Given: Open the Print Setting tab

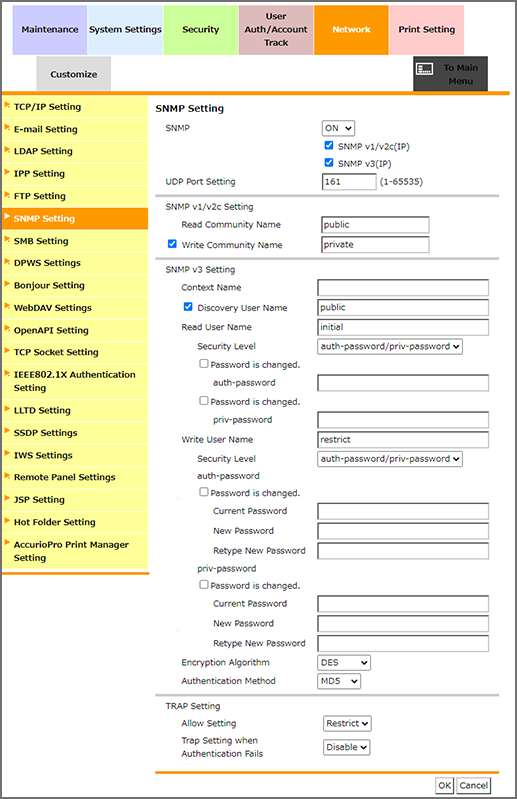Looking at the screenshot, I should 427,30.
